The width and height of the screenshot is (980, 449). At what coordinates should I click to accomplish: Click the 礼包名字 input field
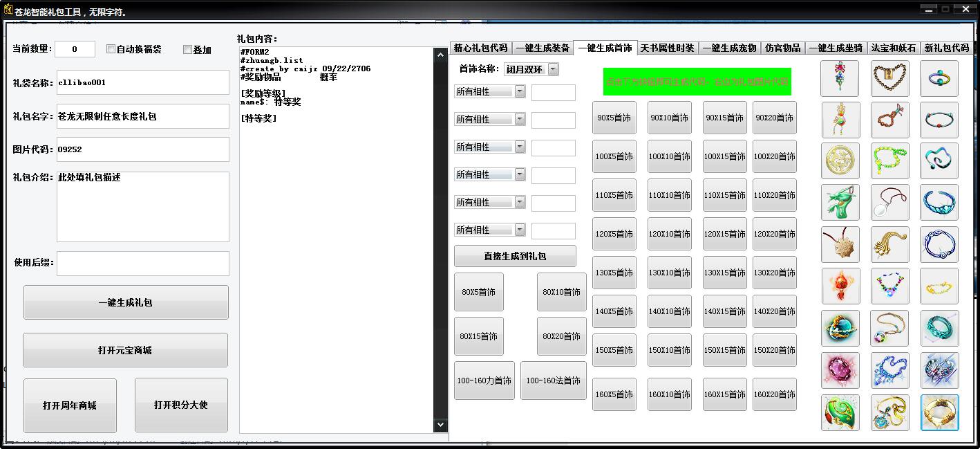[142, 116]
